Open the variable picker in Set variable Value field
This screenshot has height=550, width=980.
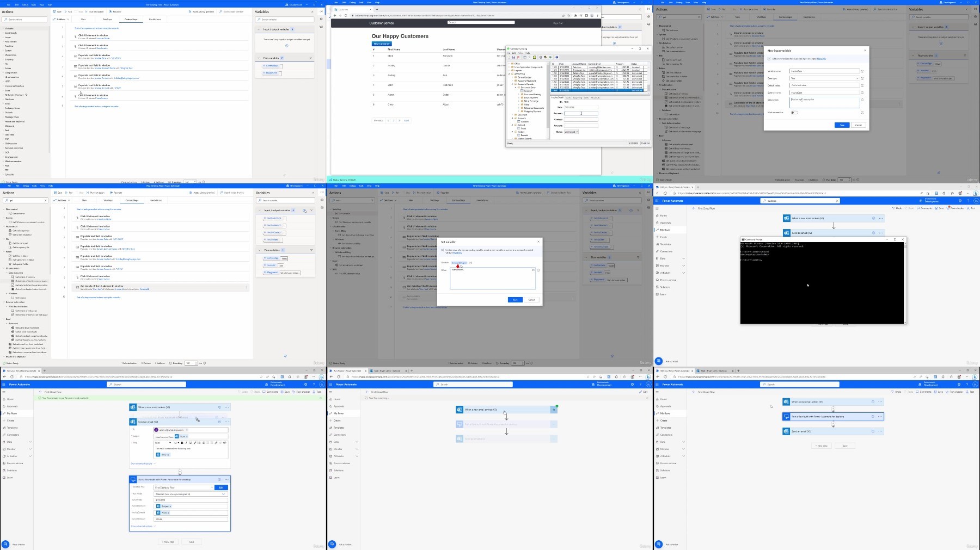pos(534,270)
